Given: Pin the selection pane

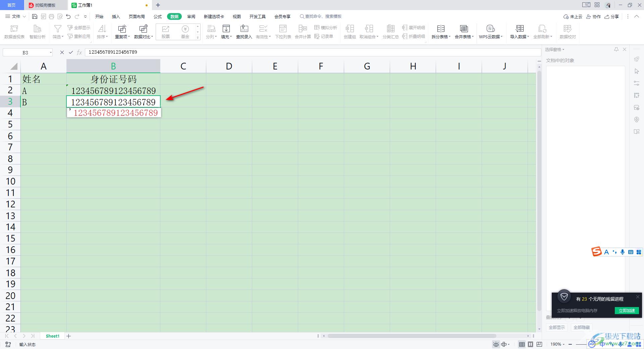Looking at the screenshot, I should click(x=616, y=49).
